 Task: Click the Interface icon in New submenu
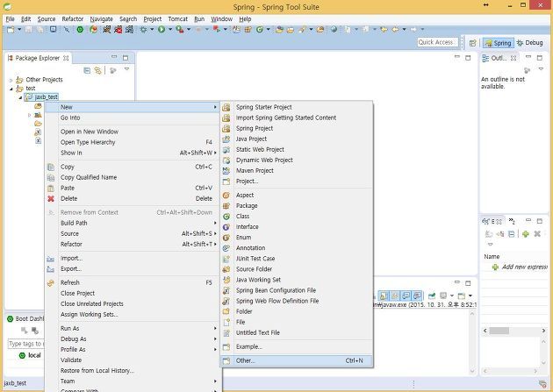pyautogui.click(x=226, y=227)
